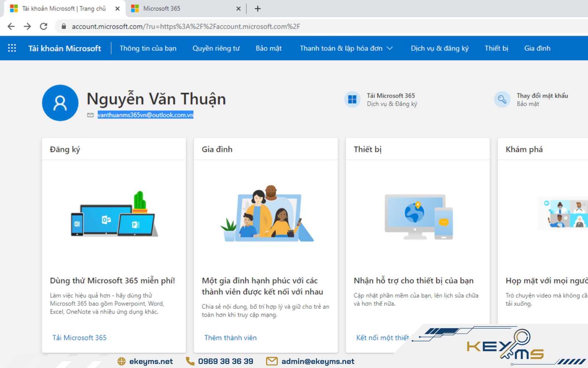Open Quyền riêng tư in navigation bar
Image resolution: width=588 pixels, height=368 pixels.
[216, 48]
